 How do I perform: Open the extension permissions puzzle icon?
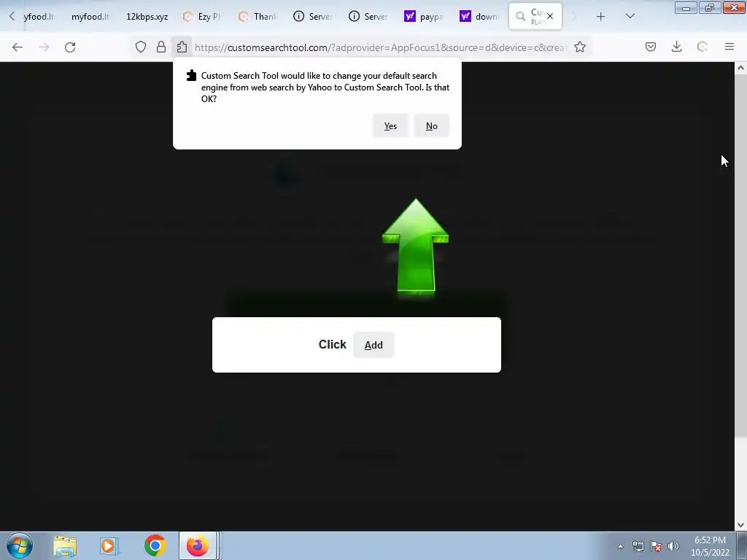182,47
